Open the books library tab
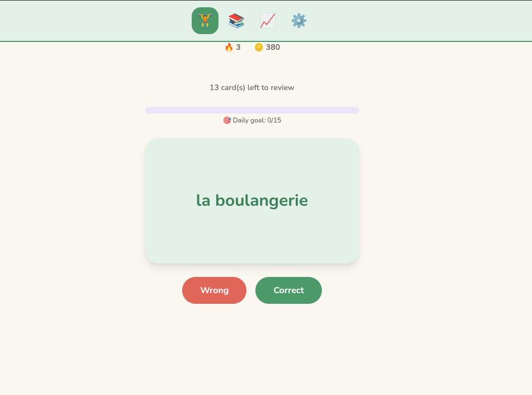The width and height of the screenshot is (532, 395). pos(236,21)
